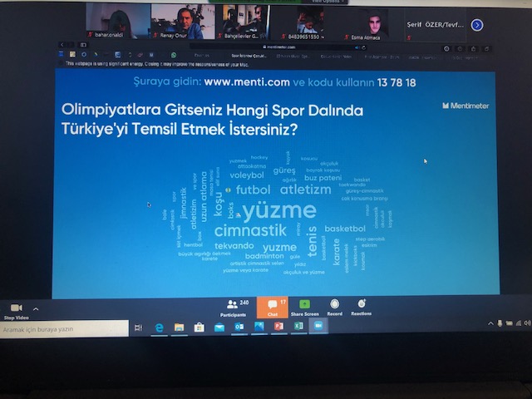This screenshot has width=532, height=399.
Task: Open Windows Task View icon
Action: pyautogui.click(x=138, y=328)
